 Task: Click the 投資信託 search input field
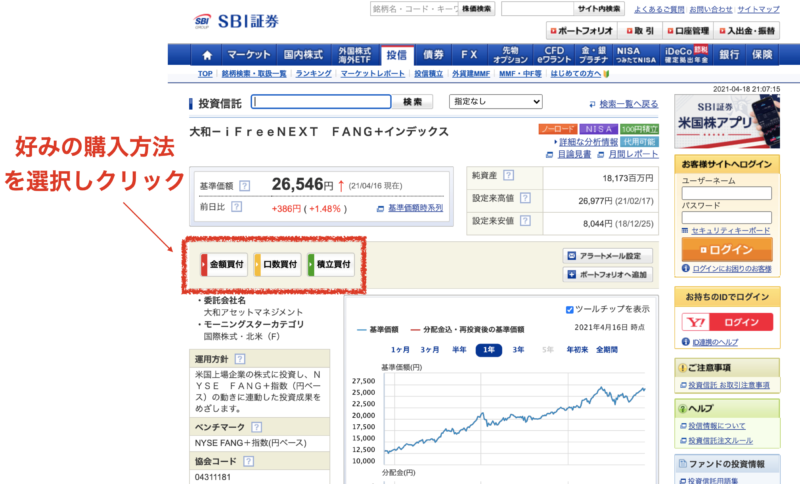321,101
